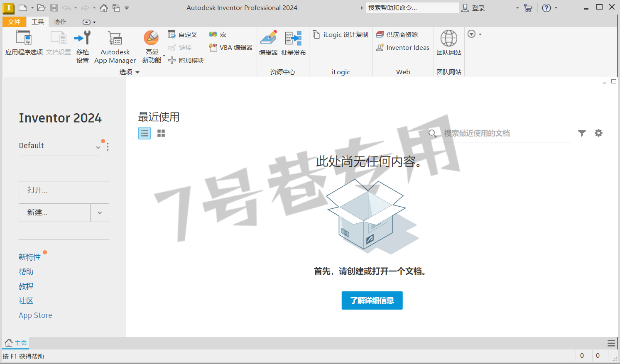The width and height of the screenshot is (620, 364).
Task: Click the Redo arrow in quick access toolbar
Action: point(85,7)
